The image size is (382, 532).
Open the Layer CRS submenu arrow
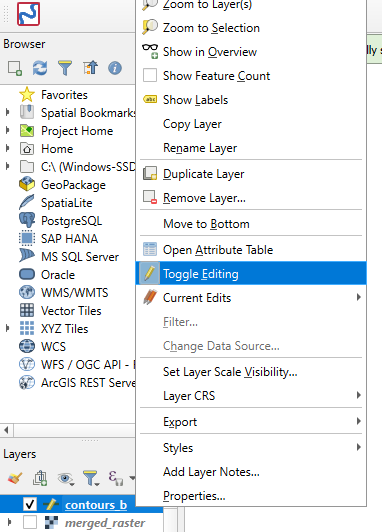[x=359, y=395]
